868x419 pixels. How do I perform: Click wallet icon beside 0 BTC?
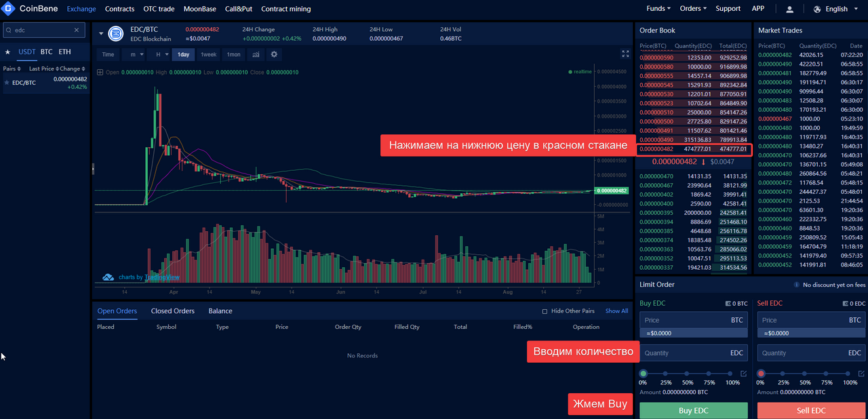(x=728, y=304)
